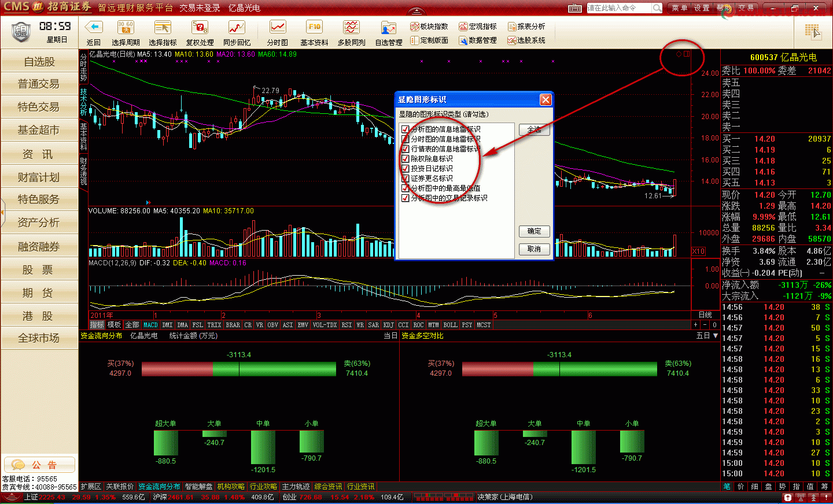Screen dimensions: 833x504
Task: Toggle 分析图中的最高最低值 checkbox
Action: [406, 188]
